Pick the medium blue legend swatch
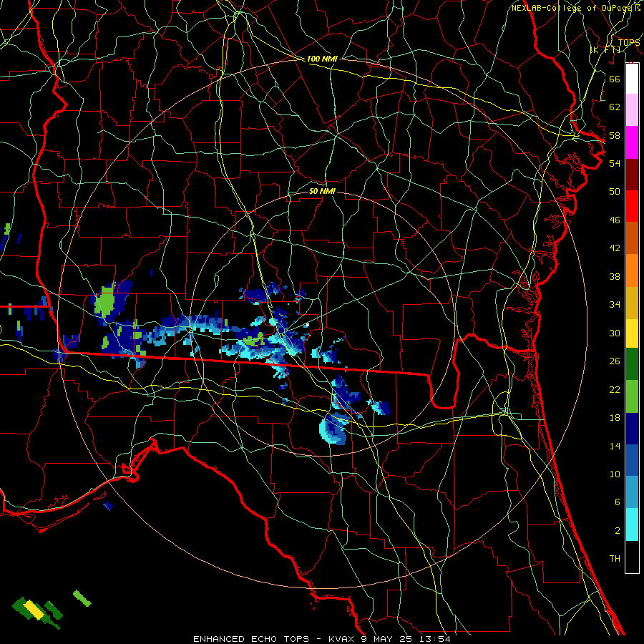The height and width of the screenshot is (644, 644). 632,460
